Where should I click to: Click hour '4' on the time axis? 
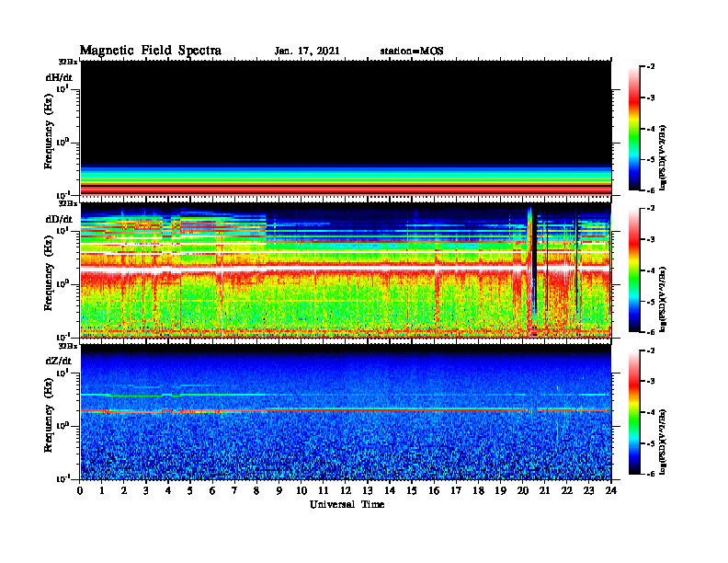(168, 491)
